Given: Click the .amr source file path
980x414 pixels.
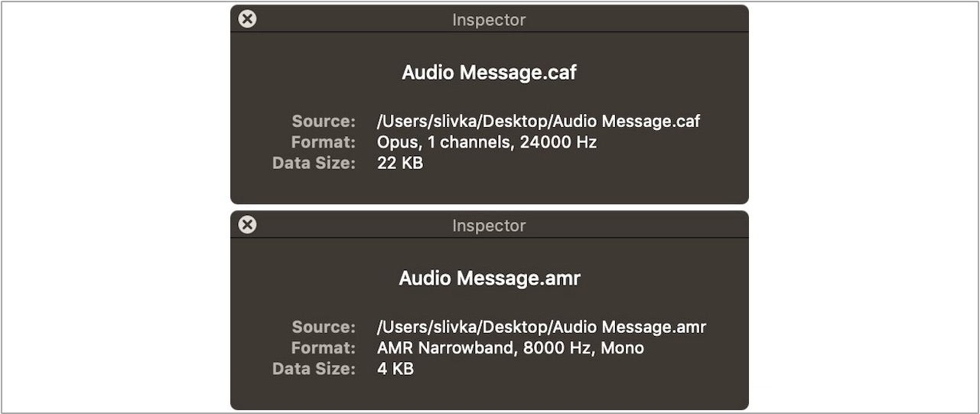Looking at the screenshot, I should click(542, 328).
